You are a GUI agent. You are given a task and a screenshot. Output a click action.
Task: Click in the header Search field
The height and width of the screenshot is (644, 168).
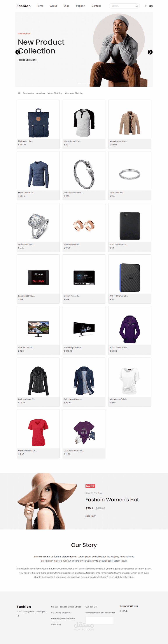(123, 6)
